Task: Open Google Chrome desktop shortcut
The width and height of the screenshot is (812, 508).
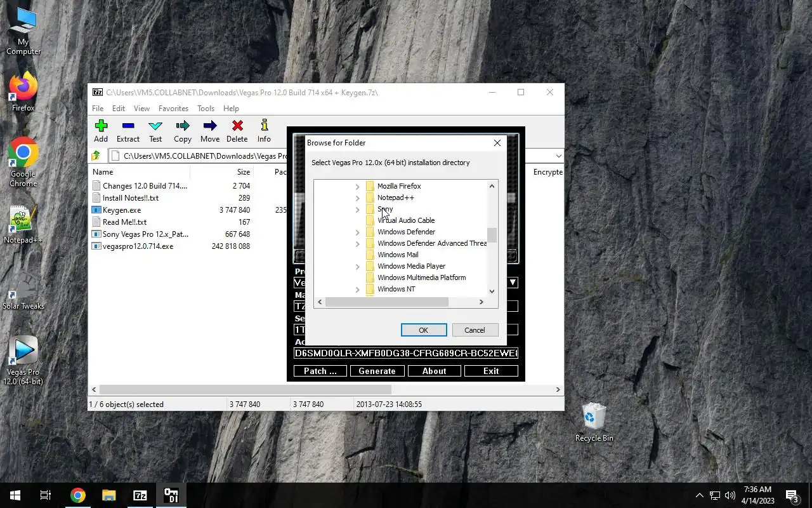Action: 23,163
